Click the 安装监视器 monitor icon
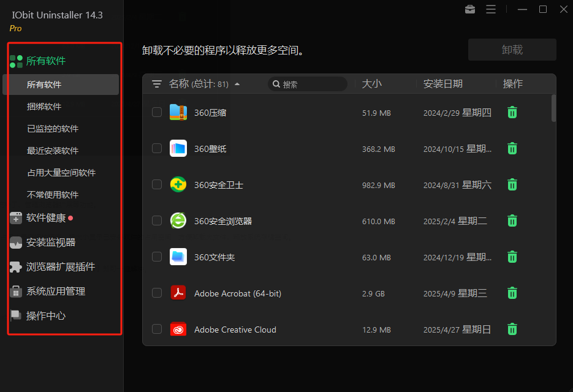 (16, 243)
